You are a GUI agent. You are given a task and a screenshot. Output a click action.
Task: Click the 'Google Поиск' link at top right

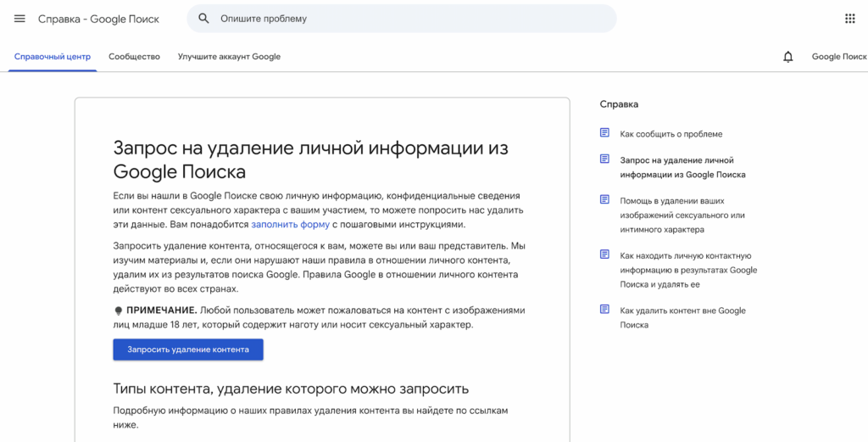click(x=839, y=57)
